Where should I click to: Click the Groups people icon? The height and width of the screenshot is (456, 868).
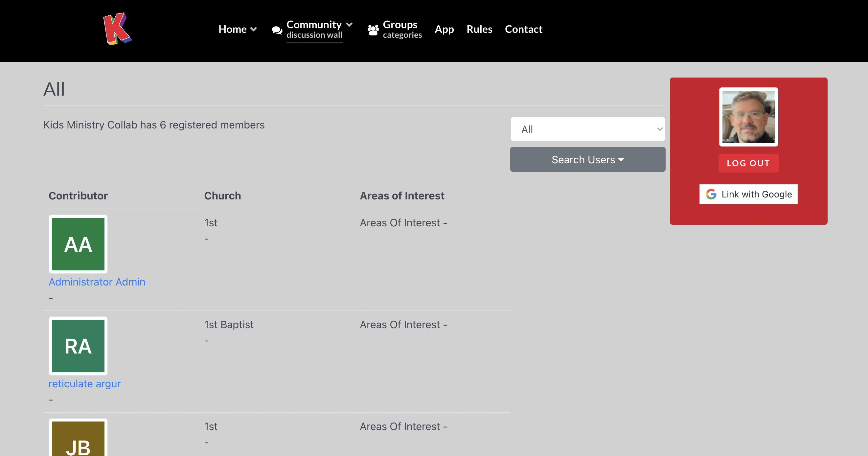tap(373, 30)
